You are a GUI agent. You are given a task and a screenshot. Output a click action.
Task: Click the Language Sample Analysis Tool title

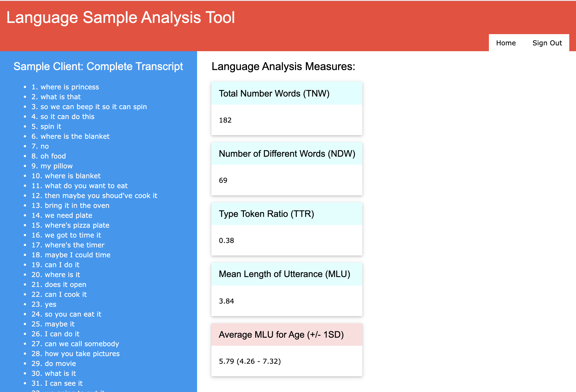[x=121, y=17]
